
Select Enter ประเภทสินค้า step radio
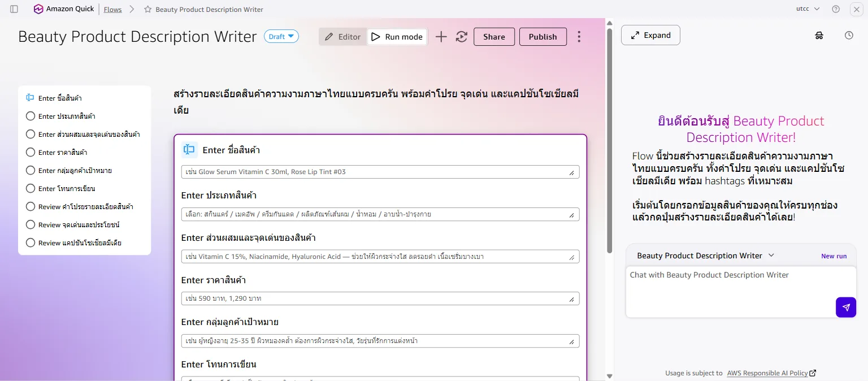coord(31,116)
